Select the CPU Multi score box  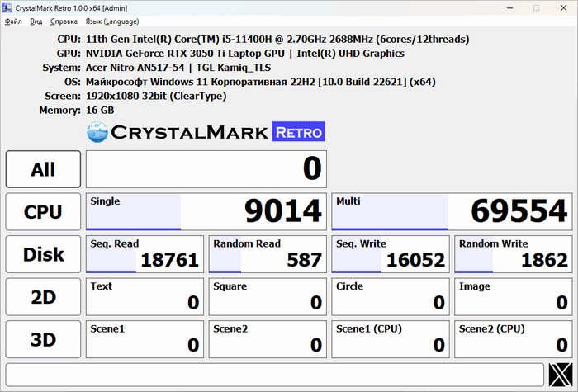[x=452, y=212]
